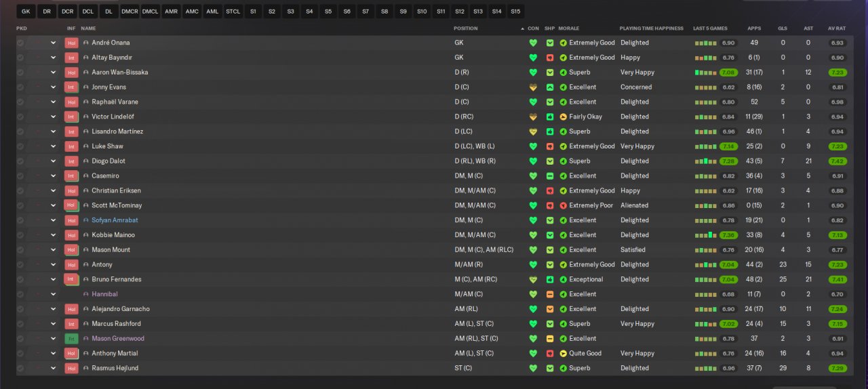The height and width of the screenshot is (389, 868).
Task: Click Hannibal's orange match sharpness icon
Action: pos(550,294)
